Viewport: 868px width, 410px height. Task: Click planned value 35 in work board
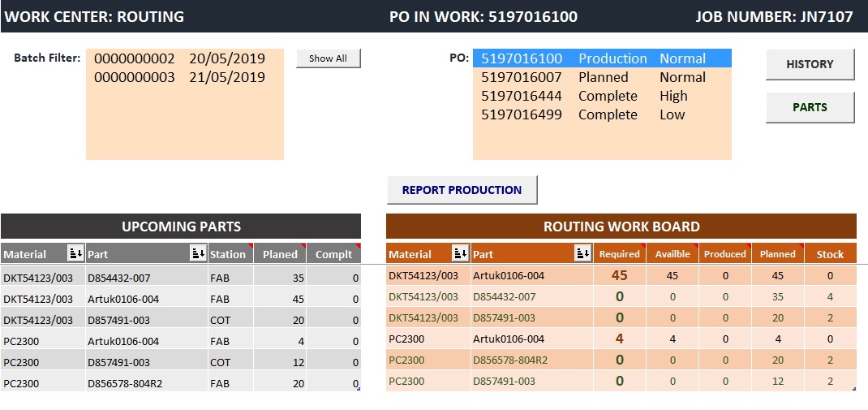point(778,297)
